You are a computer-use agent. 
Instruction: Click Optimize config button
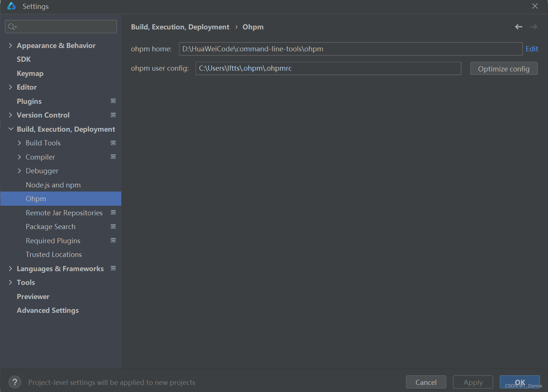pos(504,68)
